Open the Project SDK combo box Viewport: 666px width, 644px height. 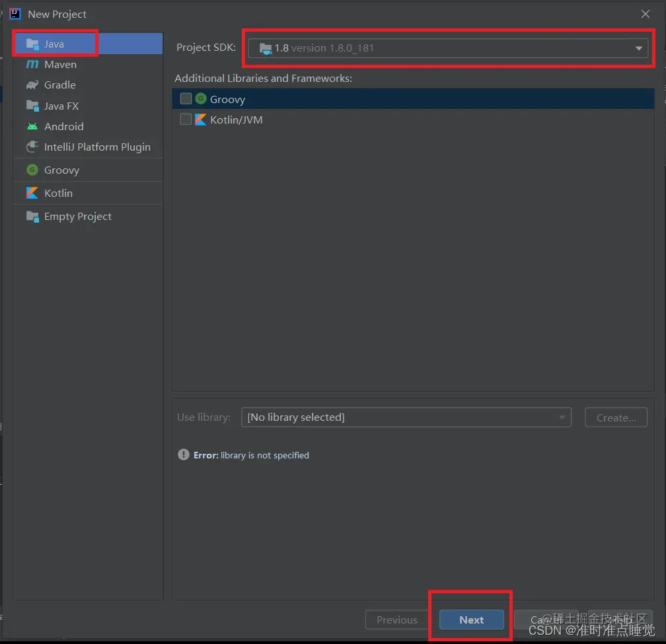448,48
